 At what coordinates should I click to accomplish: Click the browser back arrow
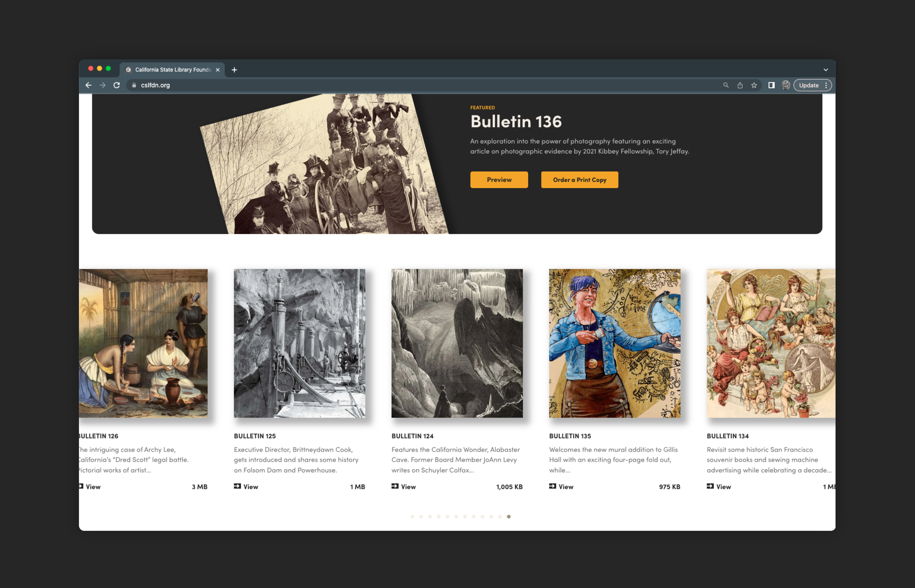[x=88, y=85]
